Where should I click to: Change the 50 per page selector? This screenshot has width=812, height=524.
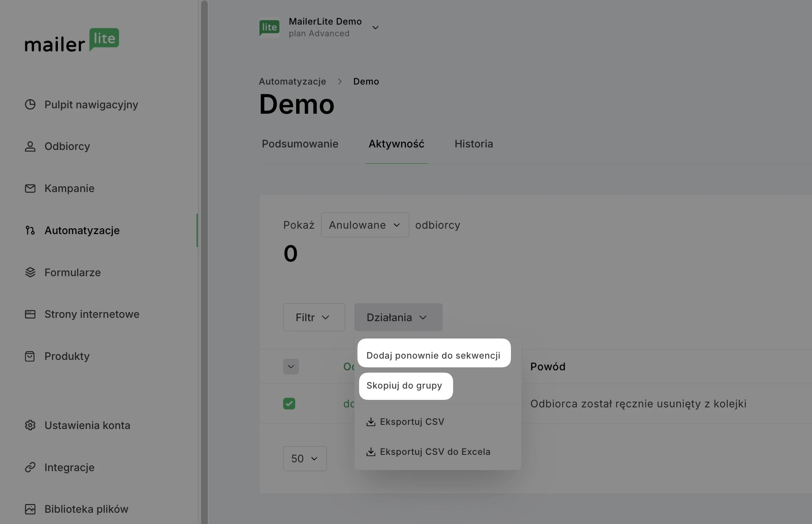(x=304, y=459)
